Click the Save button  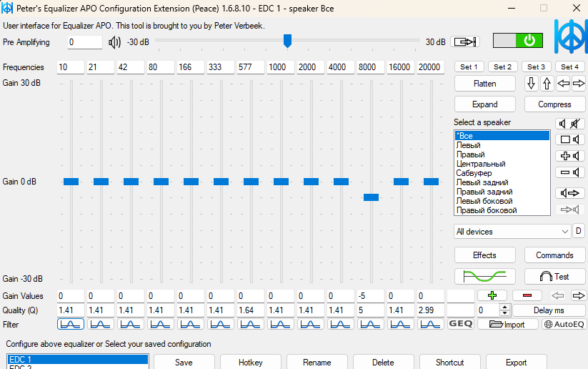pyautogui.click(x=184, y=363)
